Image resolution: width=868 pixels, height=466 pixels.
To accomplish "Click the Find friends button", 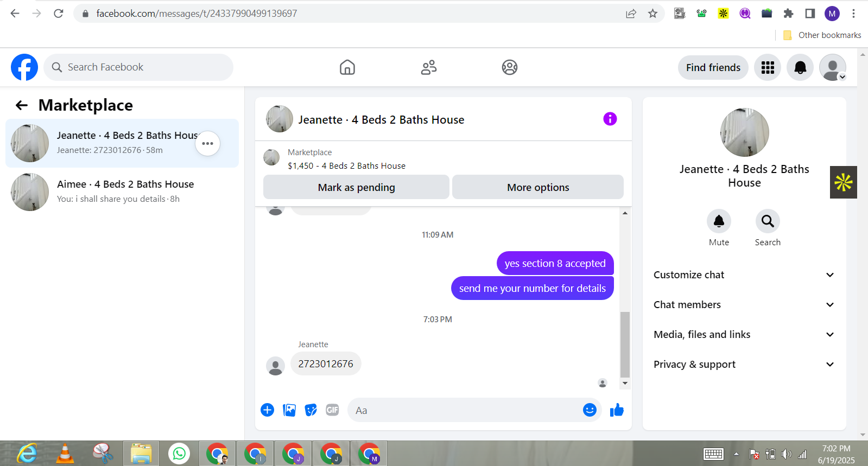I will [713, 67].
